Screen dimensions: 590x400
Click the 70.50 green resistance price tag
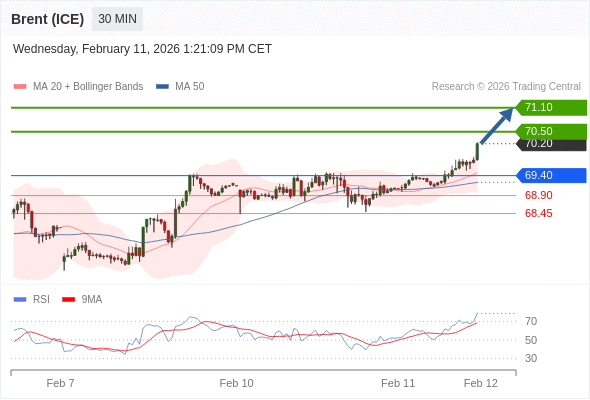550,131
